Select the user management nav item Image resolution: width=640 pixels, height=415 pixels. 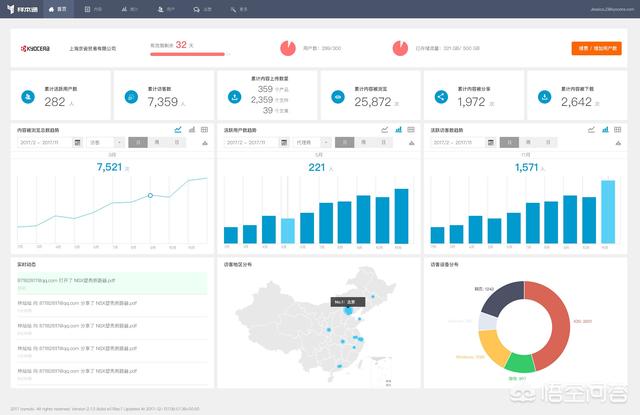pyautogui.click(x=166, y=9)
